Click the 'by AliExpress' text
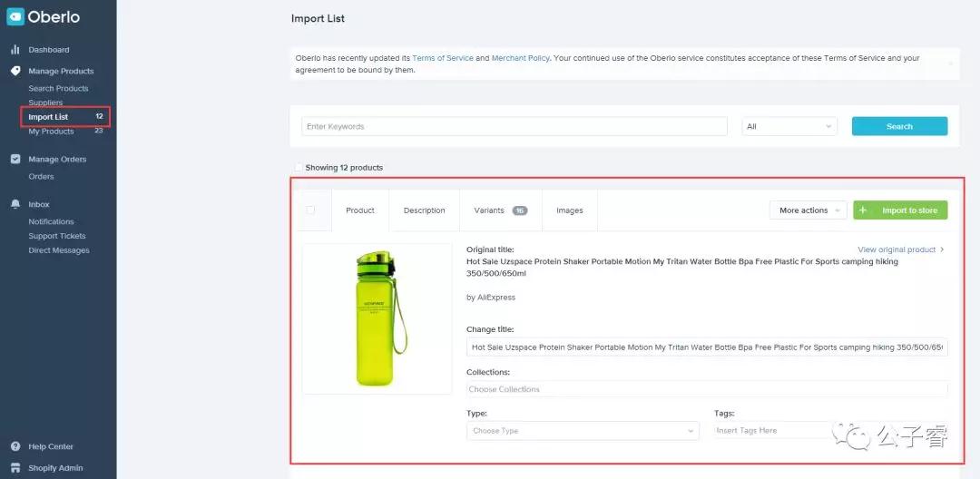This screenshot has height=479, width=980. pos(491,298)
